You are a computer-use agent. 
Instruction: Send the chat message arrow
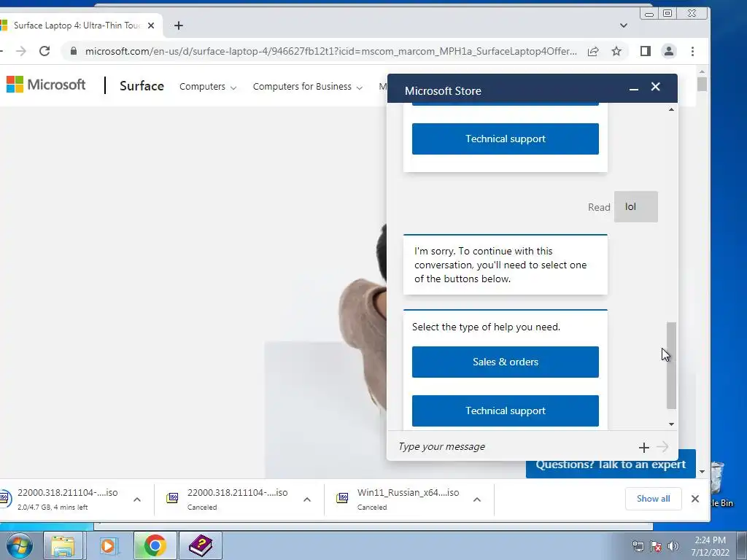click(x=662, y=447)
